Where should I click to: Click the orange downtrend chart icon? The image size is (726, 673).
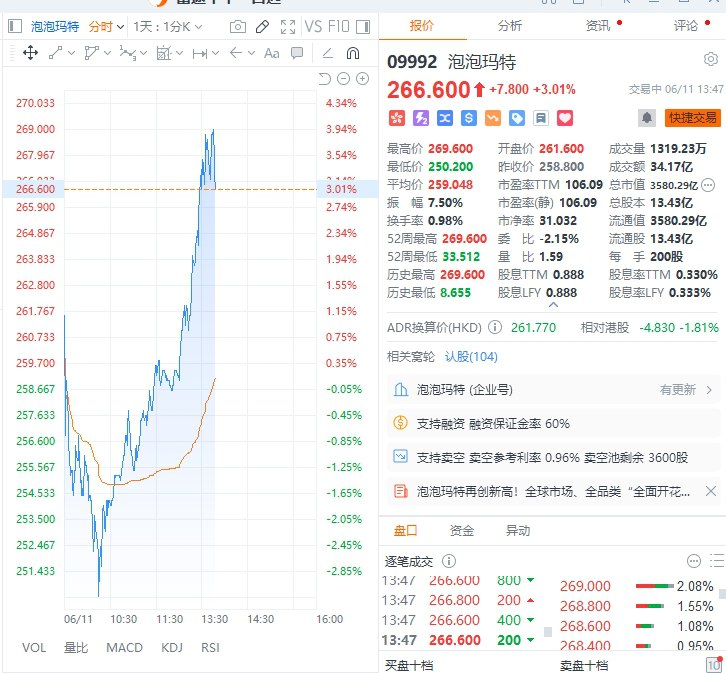click(x=493, y=118)
